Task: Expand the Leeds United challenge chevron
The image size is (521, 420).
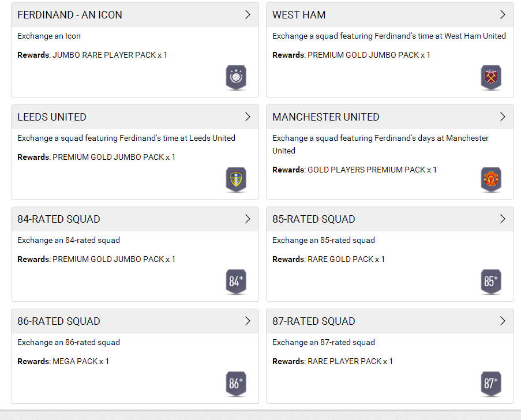Action: pos(248,117)
